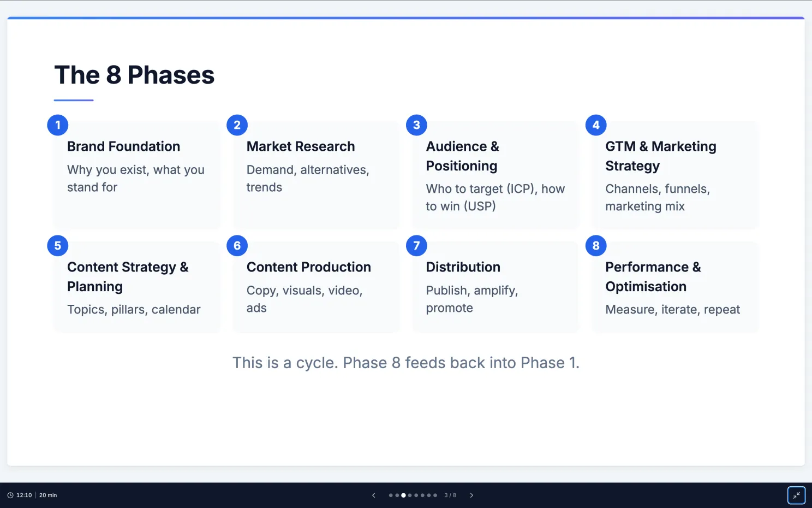Screen dimensions: 812x508
Task: Click the clock timer icon
Action: 10,495
